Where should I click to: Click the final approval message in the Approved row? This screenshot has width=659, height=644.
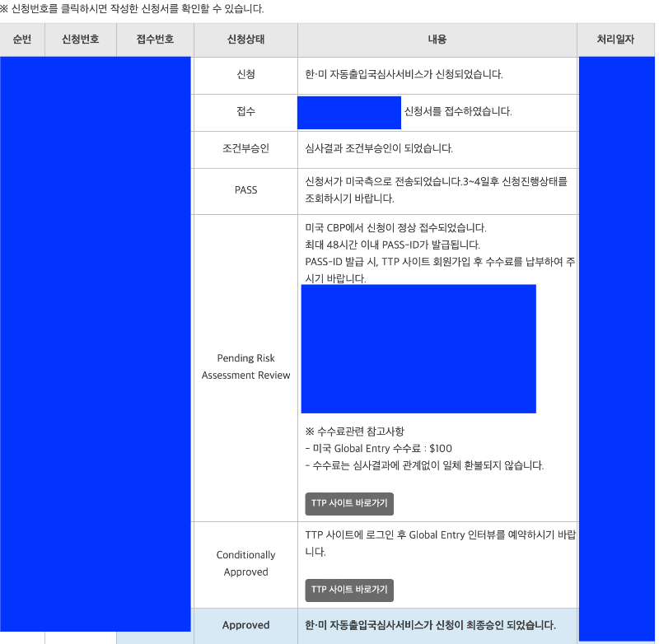[437, 625]
